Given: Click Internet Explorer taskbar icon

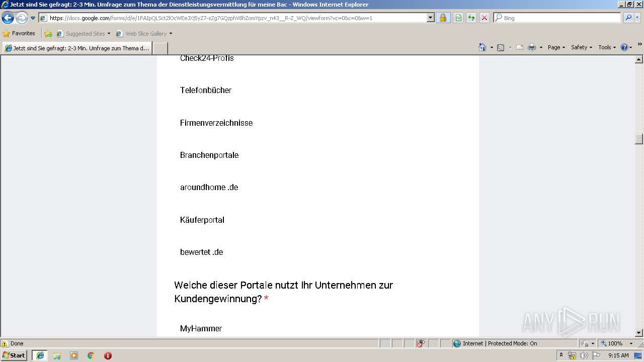Looking at the screenshot, I should click(40, 355).
